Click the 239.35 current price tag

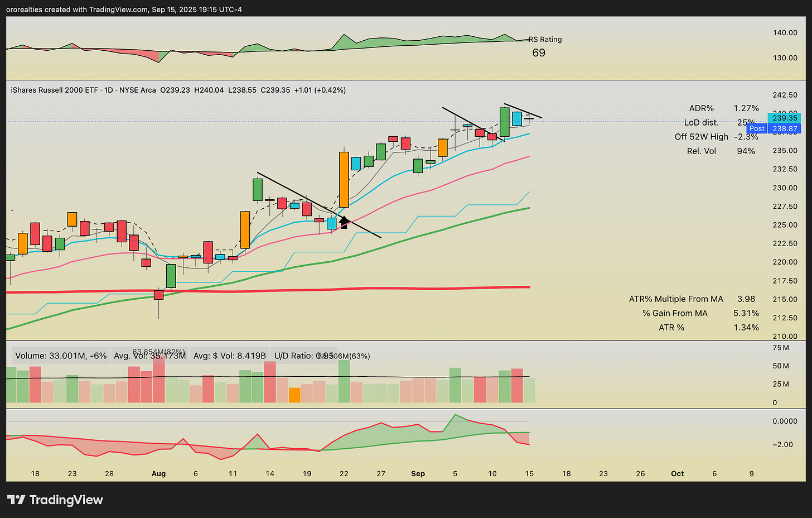pos(784,118)
